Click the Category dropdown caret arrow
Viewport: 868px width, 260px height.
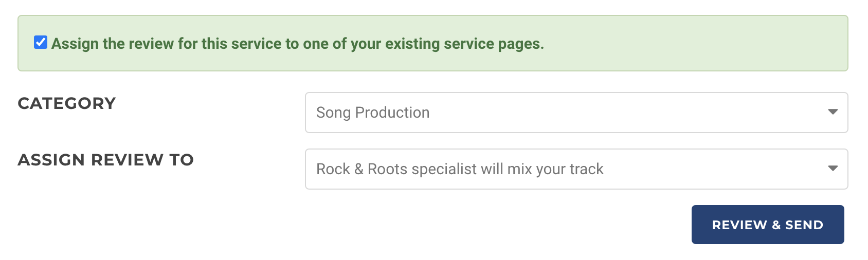833,112
